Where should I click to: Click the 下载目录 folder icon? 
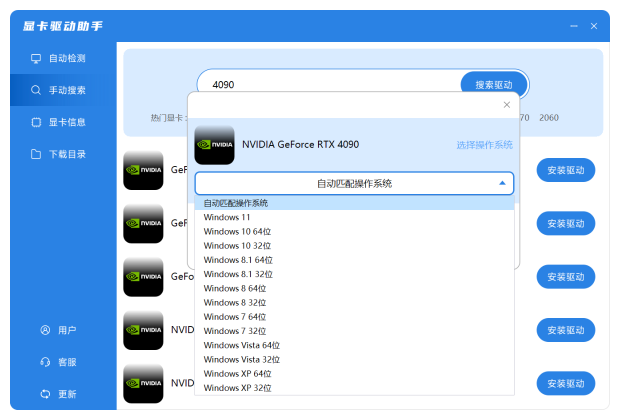coord(36,154)
